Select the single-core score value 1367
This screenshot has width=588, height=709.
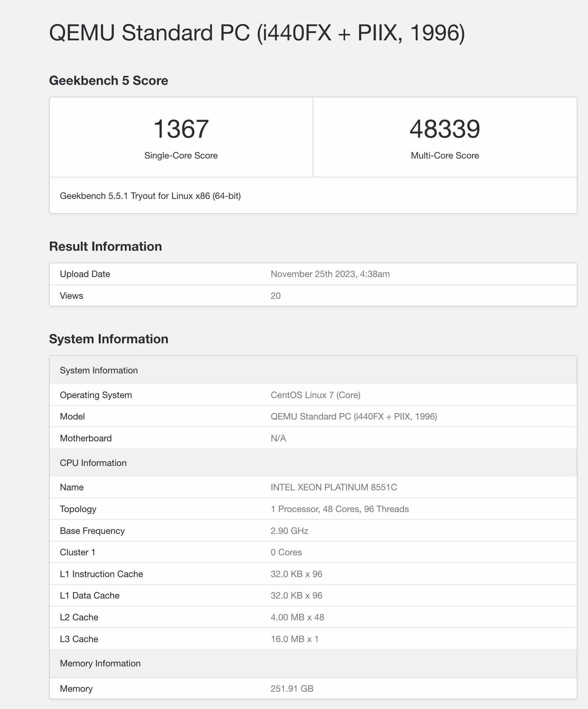coord(181,129)
